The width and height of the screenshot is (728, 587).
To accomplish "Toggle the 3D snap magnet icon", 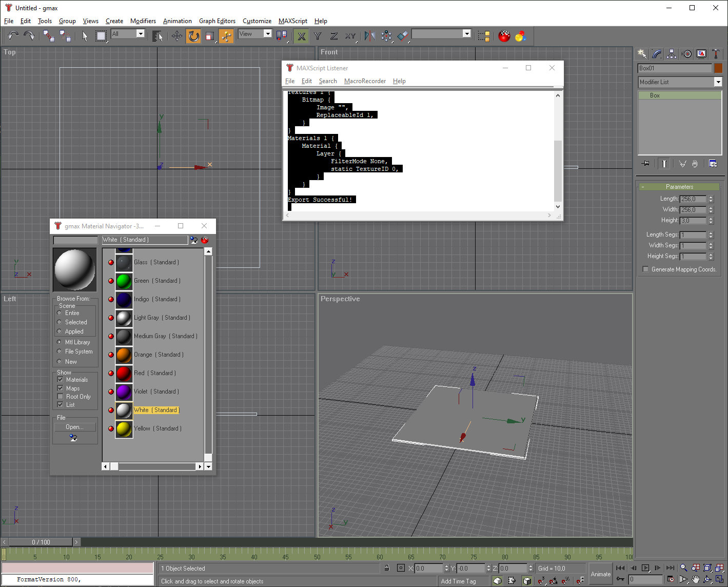I will [541, 581].
